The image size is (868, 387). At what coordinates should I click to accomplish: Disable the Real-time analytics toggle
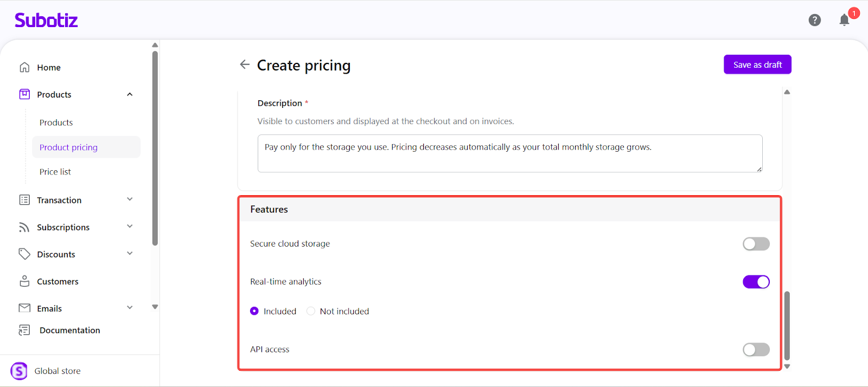coord(756,282)
